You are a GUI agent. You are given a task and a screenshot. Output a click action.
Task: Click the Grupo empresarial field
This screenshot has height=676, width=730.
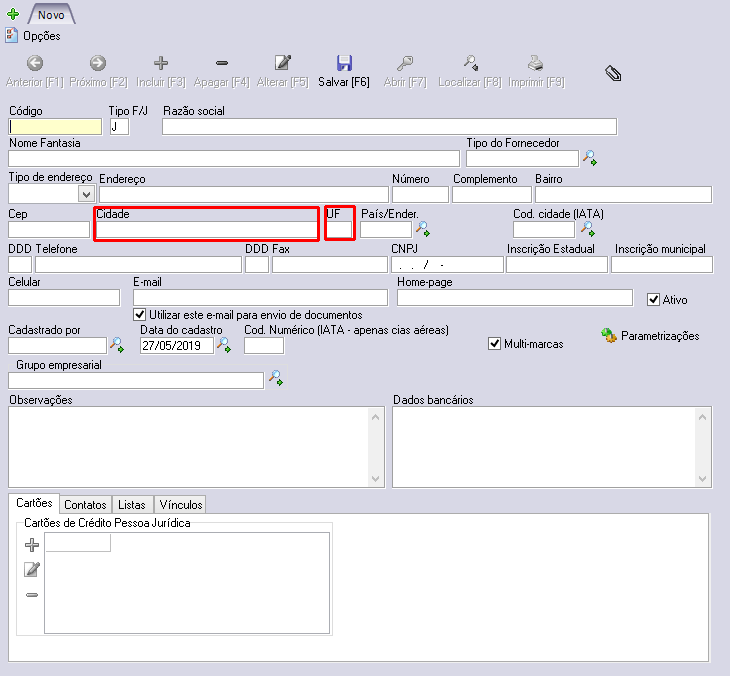click(136, 380)
